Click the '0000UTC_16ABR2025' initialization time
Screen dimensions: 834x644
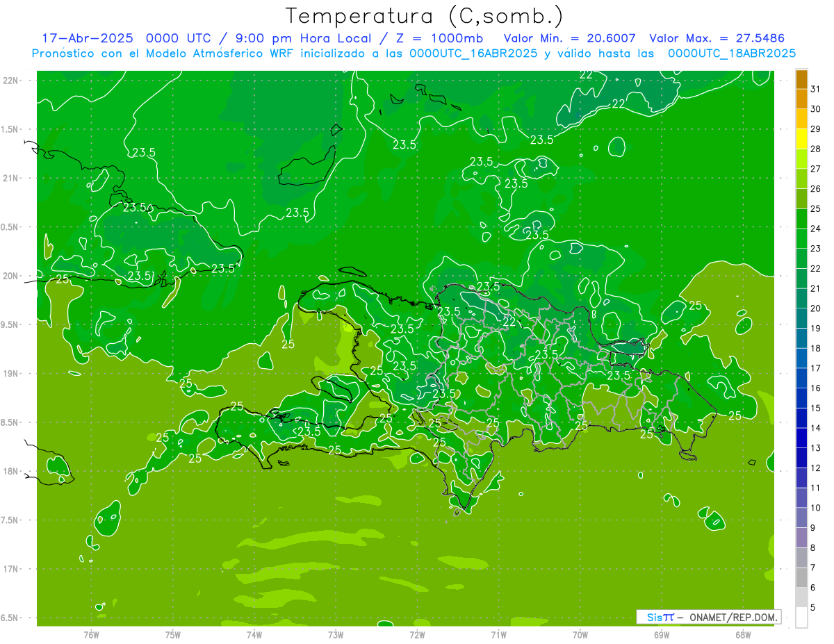click(473, 53)
